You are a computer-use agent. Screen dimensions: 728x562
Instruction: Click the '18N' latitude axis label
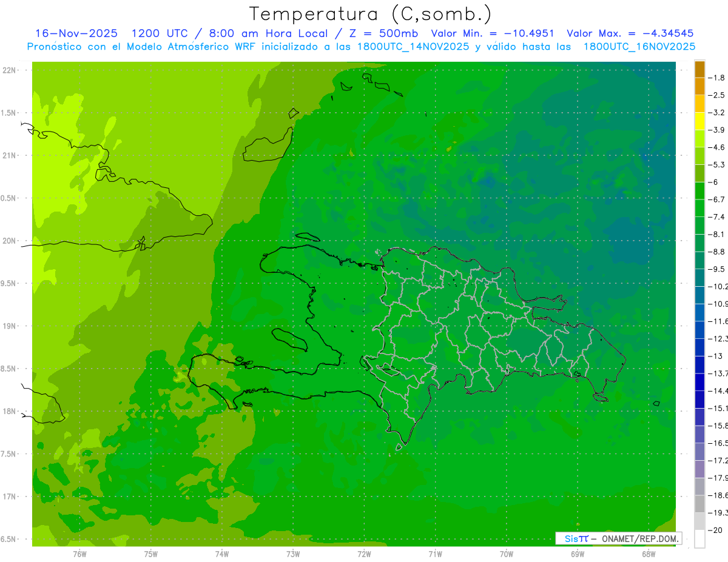pos(9,412)
